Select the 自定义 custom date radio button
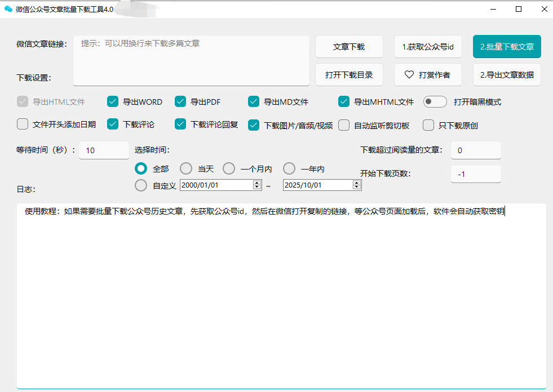The width and height of the screenshot is (553, 392). [x=140, y=185]
